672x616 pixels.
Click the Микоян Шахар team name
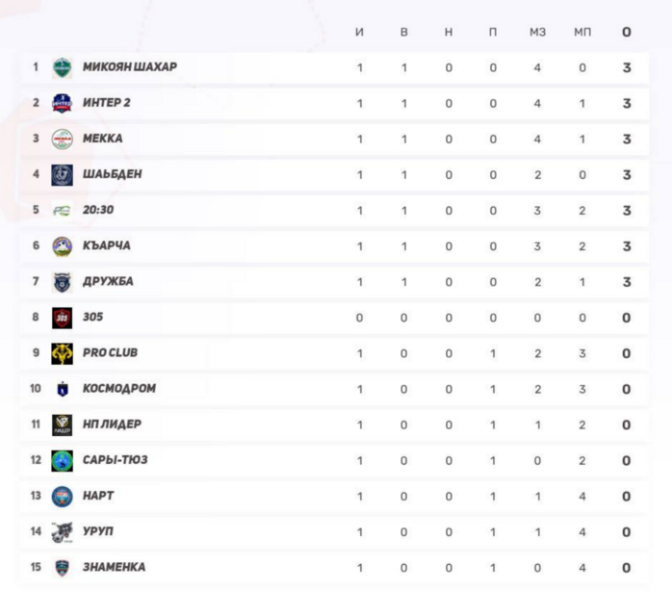click(x=129, y=67)
